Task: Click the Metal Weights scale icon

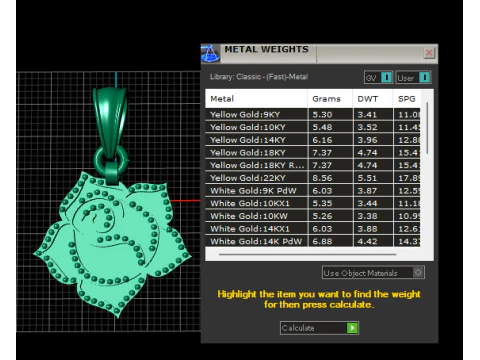Action: pyautogui.click(x=210, y=53)
